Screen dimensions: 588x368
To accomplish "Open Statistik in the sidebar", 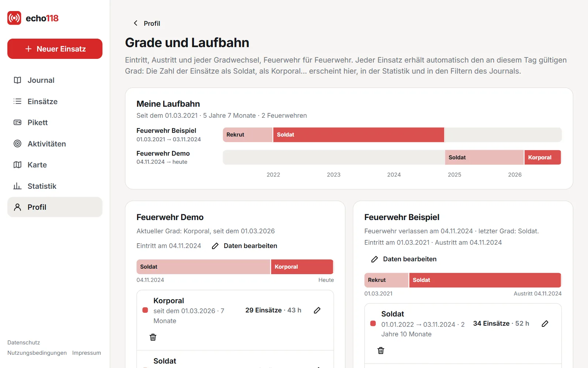I will click(x=55, y=186).
